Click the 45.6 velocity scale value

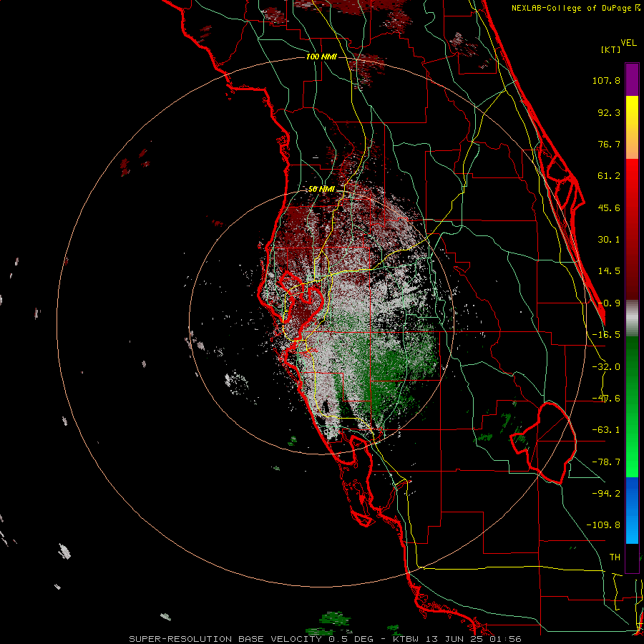click(x=609, y=208)
